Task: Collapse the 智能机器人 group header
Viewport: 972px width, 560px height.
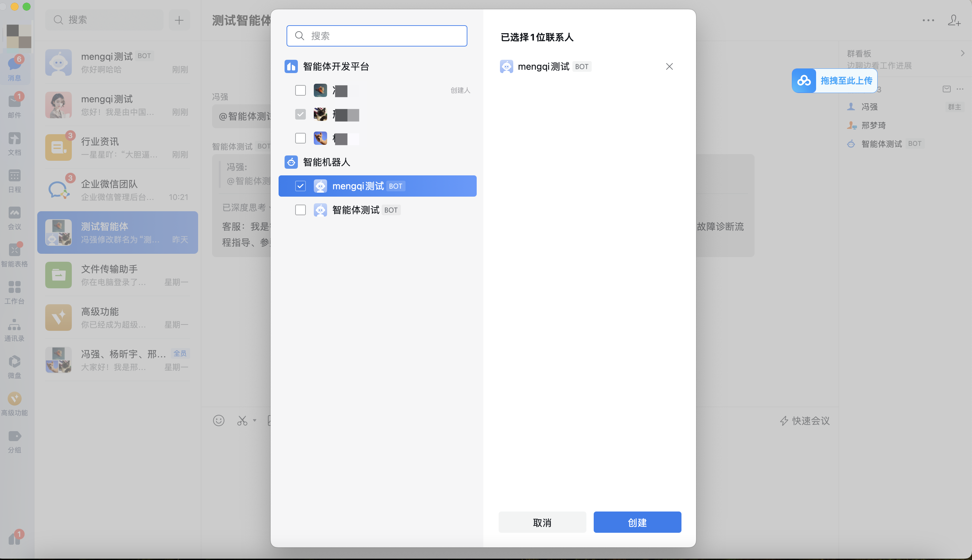Action: [326, 162]
